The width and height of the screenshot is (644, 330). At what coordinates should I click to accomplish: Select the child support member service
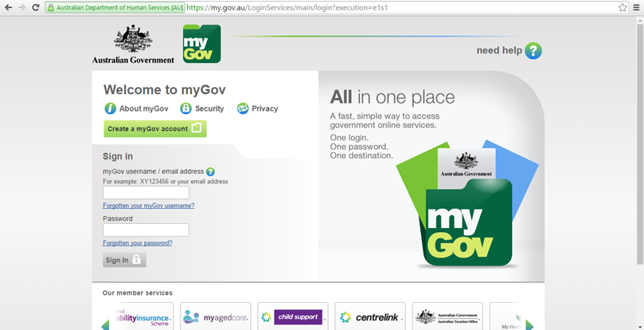[293, 316]
